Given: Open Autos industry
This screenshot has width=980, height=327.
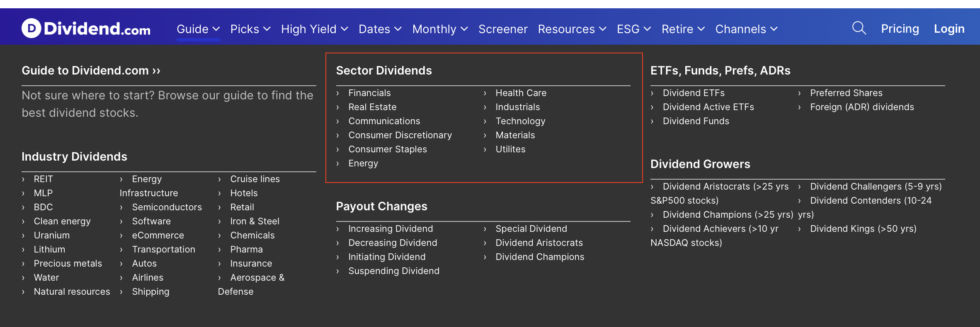Looking at the screenshot, I should [x=144, y=263].
